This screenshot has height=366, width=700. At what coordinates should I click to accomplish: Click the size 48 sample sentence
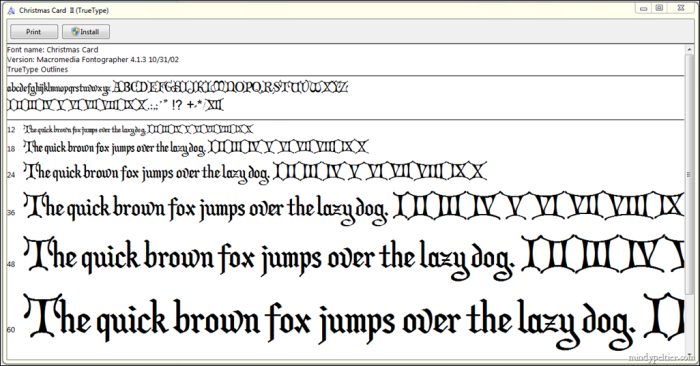click(354, 259)
